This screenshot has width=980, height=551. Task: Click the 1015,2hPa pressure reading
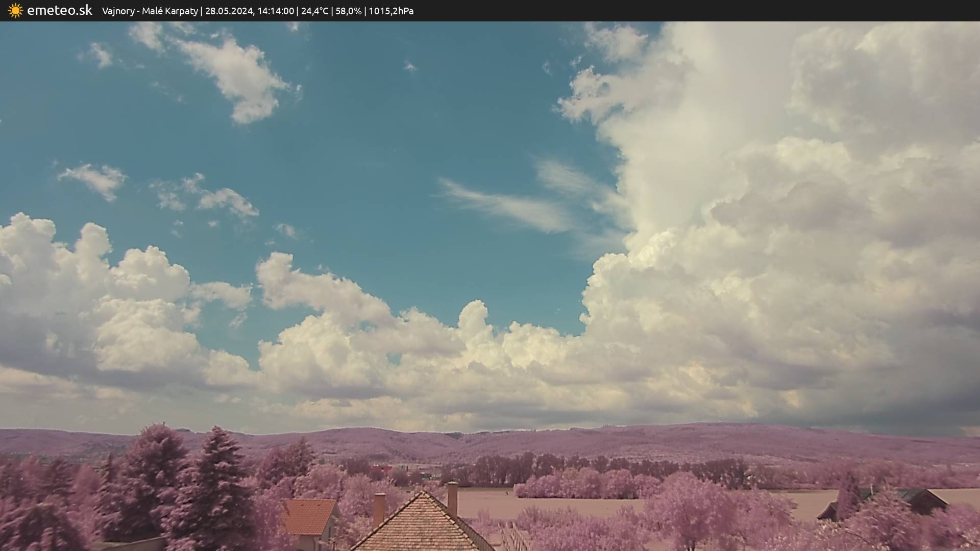pos(391,11)
